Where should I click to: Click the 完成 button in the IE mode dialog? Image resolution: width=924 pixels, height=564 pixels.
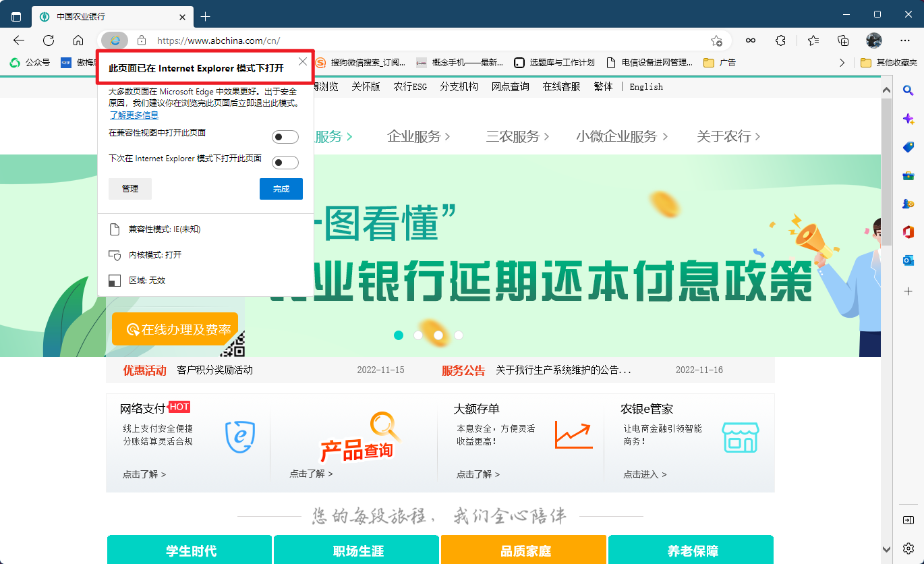(281, 189)
